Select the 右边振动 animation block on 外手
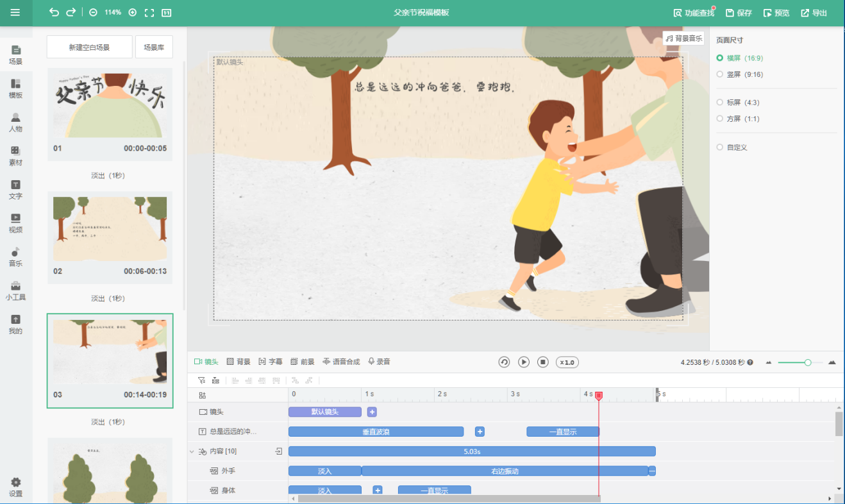Screen dimensions: 845x504 pos(505,471)
